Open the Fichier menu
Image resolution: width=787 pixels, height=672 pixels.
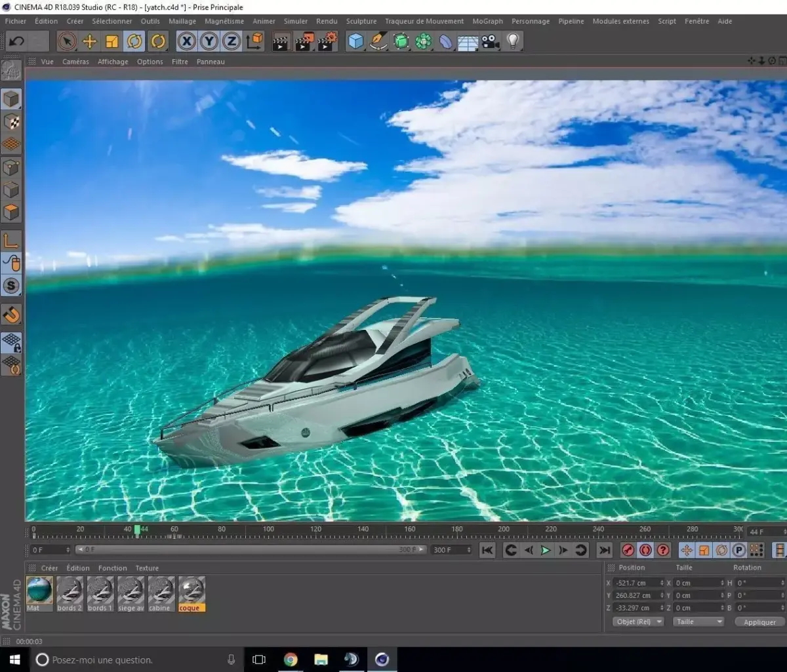(x=16, y=21)
